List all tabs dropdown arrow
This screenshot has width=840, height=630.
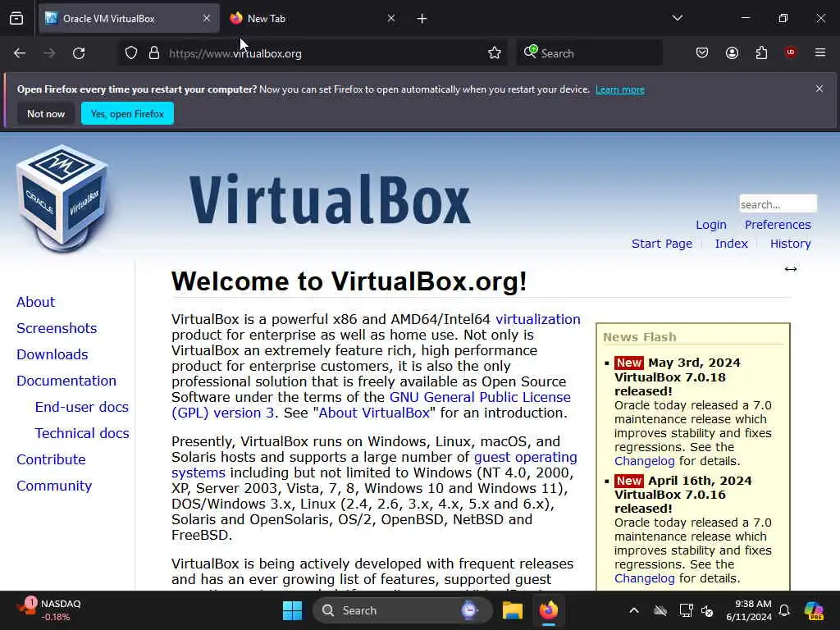coord(677,18)
